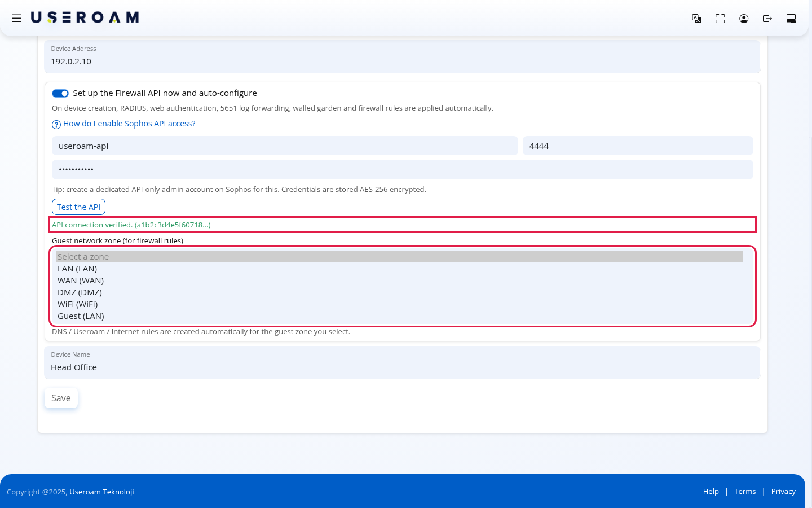
Task: Click 'Guest network zone (for firewall rules)' label
Action: [x=117, y=240]
